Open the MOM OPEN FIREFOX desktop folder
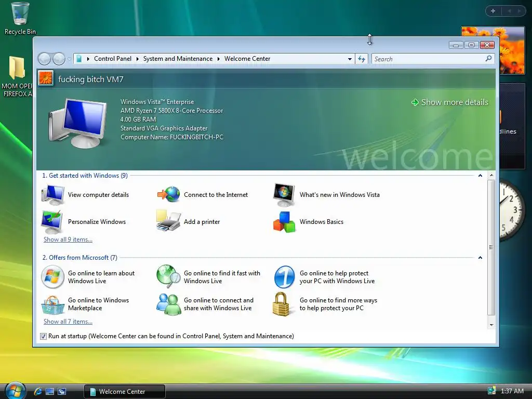The height and width of the screenshot is (399, 532). (x=17, y=76)
